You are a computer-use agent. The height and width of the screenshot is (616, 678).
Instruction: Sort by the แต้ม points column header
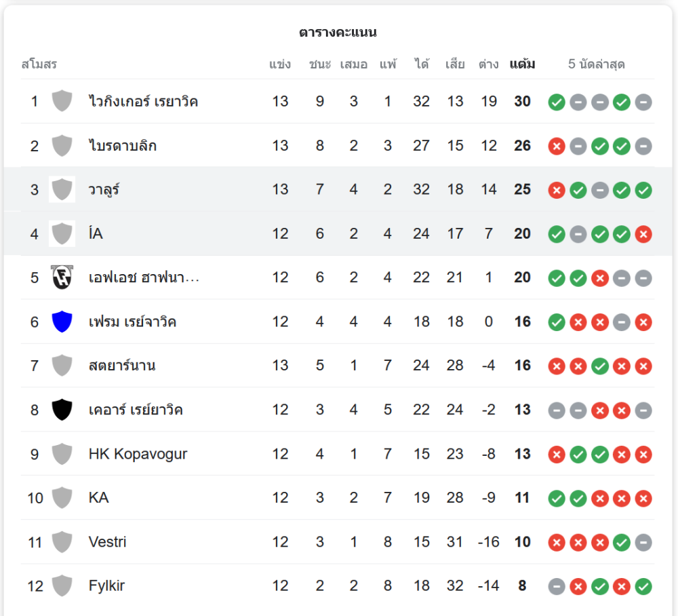[522, 64]
